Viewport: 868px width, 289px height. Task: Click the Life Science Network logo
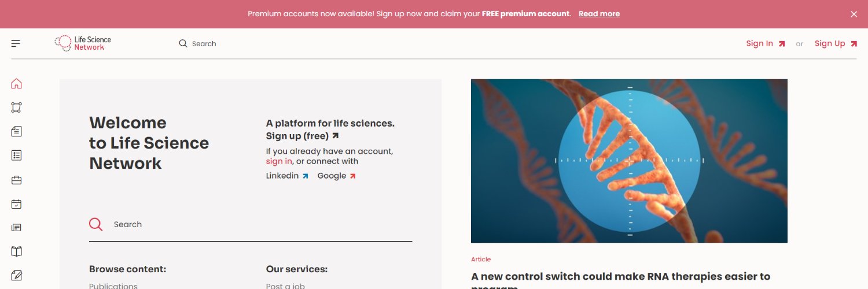pyautogui.click(x=83, y=43)
